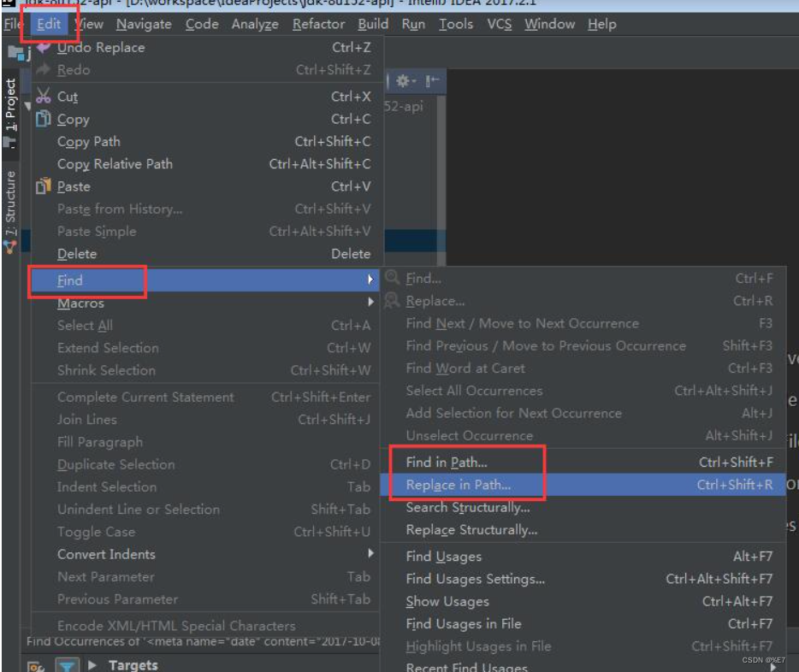This screenshot has height=672, width=799.
Task: Open the Refactor menu in menu bar
Action: pyautogui.click(x=318, y=24)
